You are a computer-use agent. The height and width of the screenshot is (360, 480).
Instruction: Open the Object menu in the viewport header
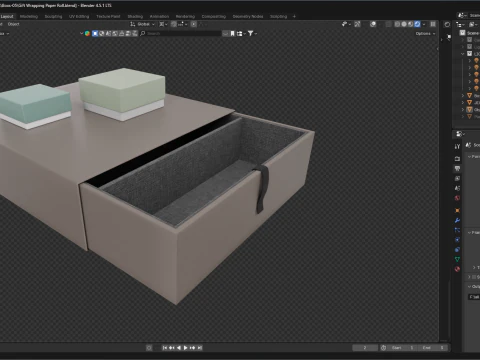pos(14,24)
